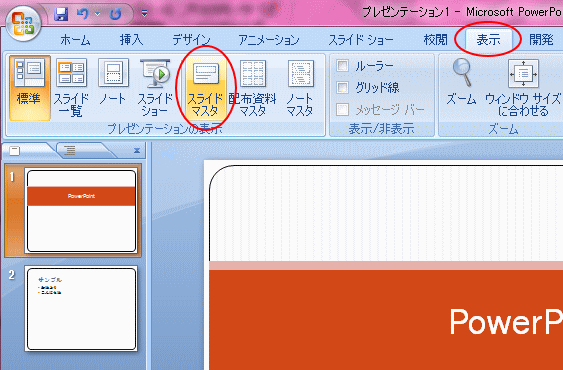The height and width of the screenshot is (370, 563).
Task: Open the ズーム dialog with magnifier icon
Action: coord(461,83)
